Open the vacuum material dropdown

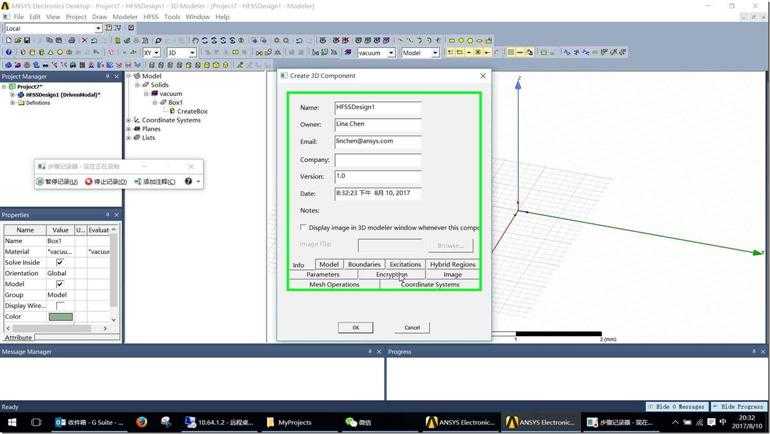[391, 53]
